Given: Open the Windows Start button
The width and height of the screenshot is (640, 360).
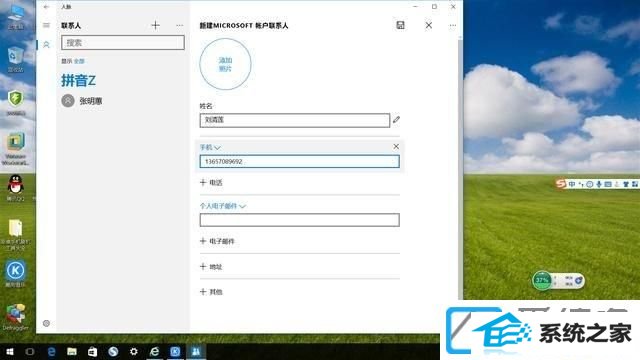Looking at the screenshot, I should coord(10,351).
